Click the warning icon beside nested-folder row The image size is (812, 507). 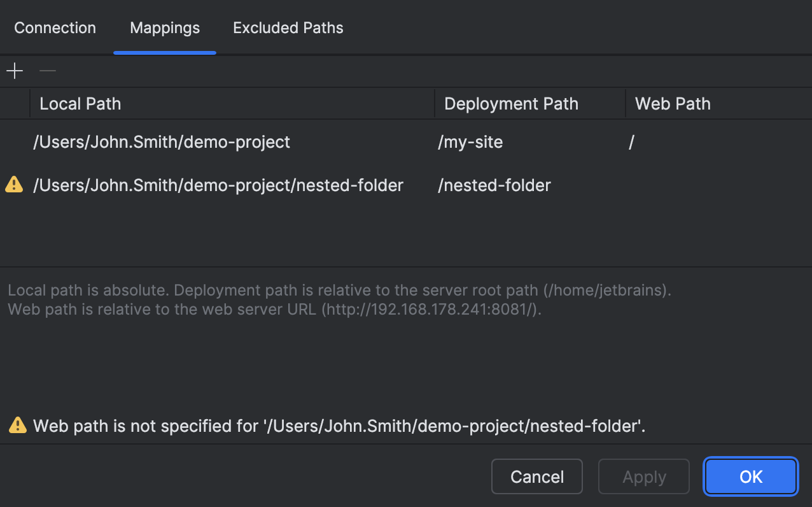pos(13,185)
